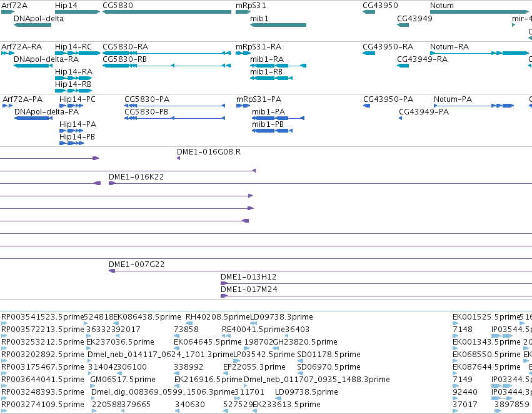Image resolution: width=532 pixels, height=414 pixels.
Task: Click the CG5830-RB transcript label
Action: (x=124, y=59)
